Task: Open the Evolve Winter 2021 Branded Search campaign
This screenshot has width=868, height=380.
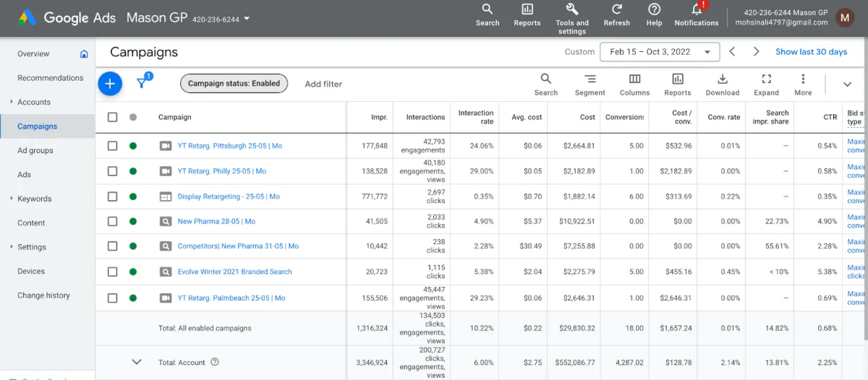Action: pyautogui.click(x=234, y=272)
